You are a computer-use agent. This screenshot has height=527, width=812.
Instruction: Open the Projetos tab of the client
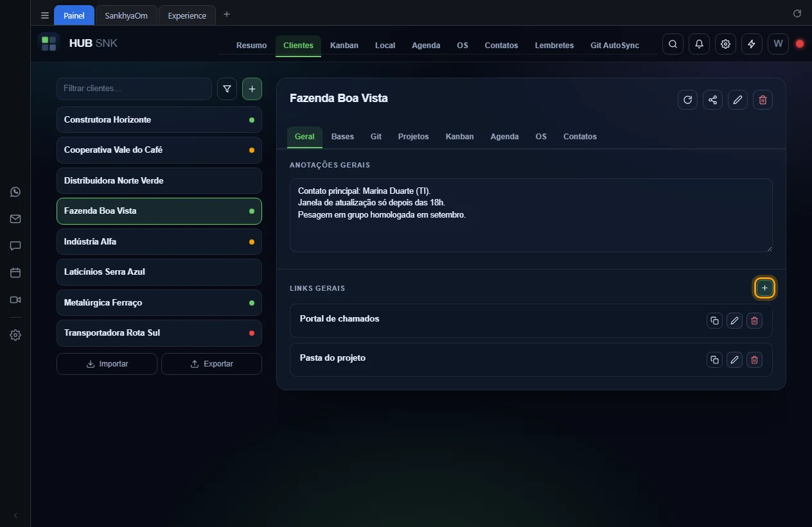coord(413,137)
